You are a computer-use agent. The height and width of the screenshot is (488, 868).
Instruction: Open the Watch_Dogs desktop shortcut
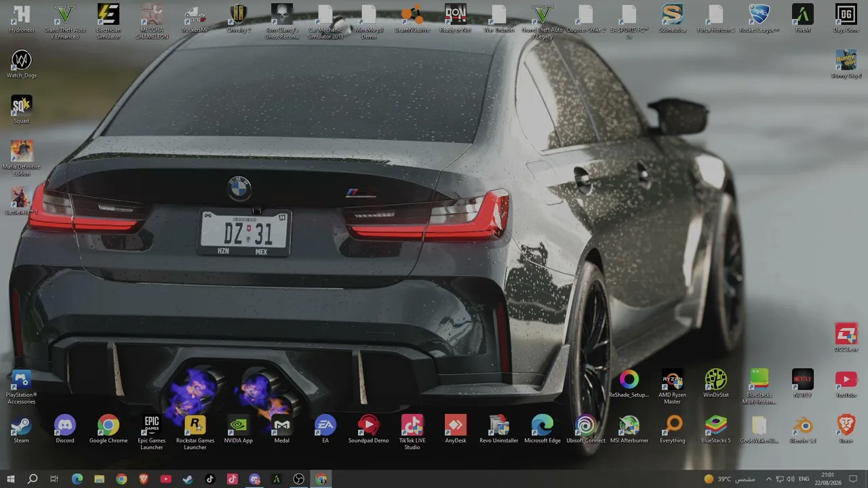tap(22, 64)
